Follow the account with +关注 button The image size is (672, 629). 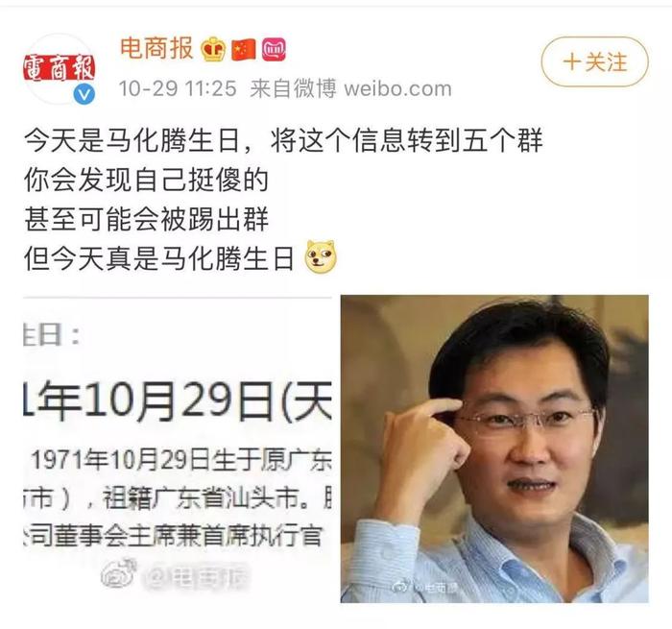pos(594,61)
